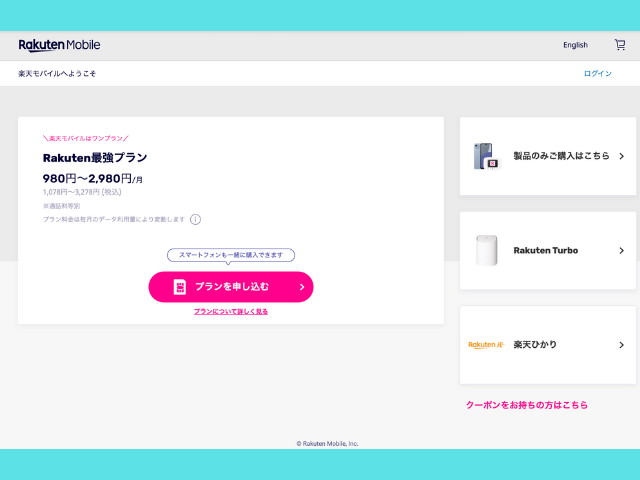640x480 pixels.
Task: Open クーポンをお持ちの方はこちら link
Action: [x=527, y=405]
